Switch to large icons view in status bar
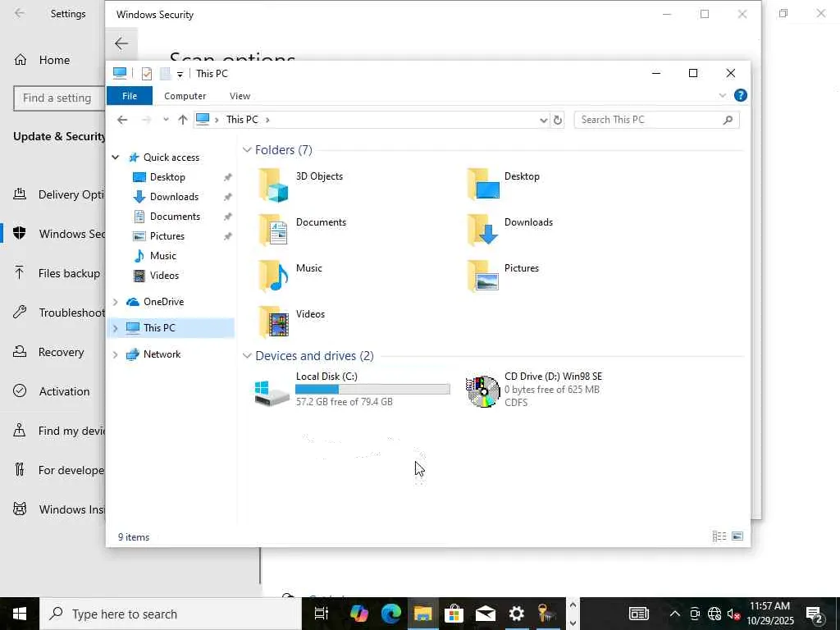This screenshot has height=630, width=840. (x=737, y=536)
